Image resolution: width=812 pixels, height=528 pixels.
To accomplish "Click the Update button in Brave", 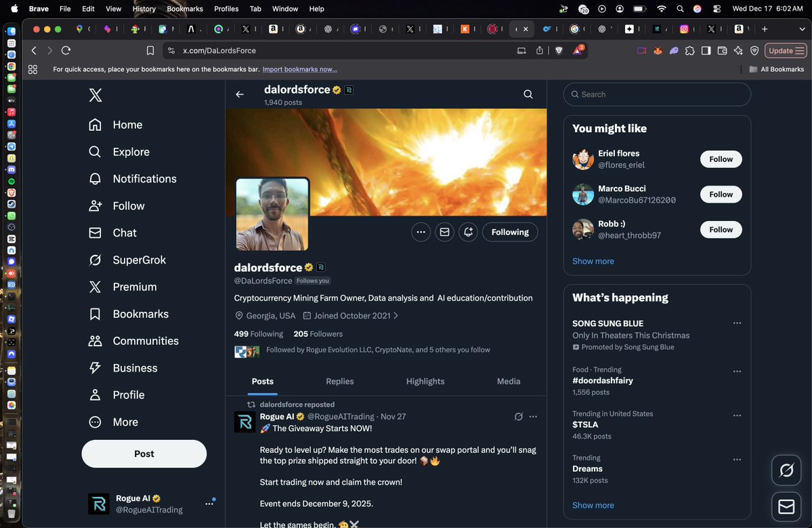I will click(786, 50).
